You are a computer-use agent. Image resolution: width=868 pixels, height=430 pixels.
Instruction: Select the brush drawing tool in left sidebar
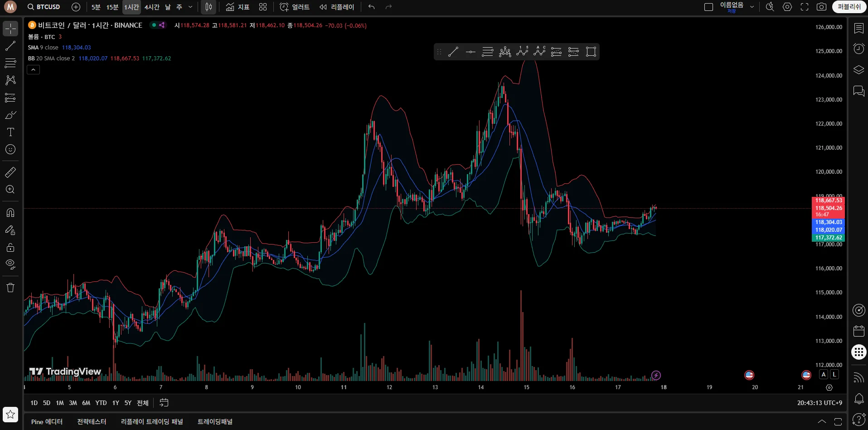pyautogui.click(x=10, y=115)
